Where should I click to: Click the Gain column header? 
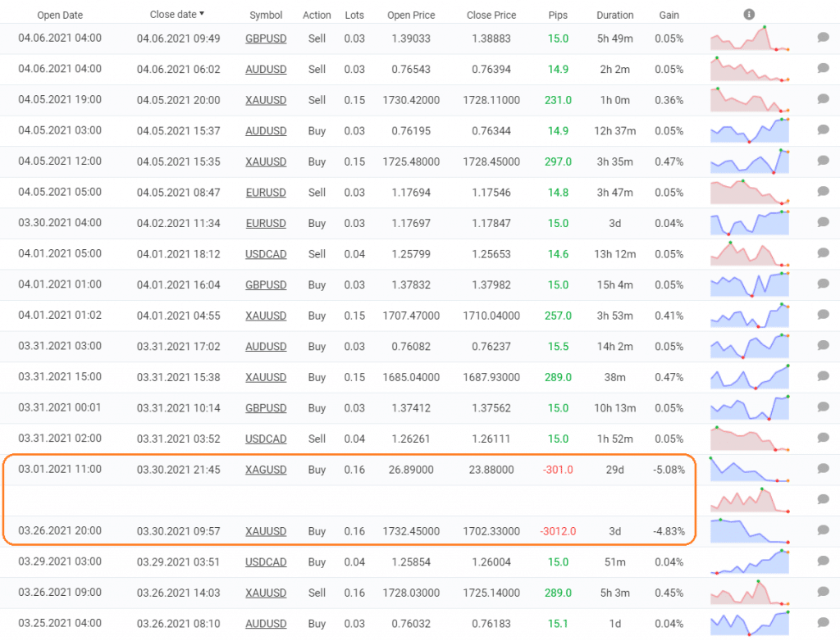pyautogui.click(x=669, y=16)
